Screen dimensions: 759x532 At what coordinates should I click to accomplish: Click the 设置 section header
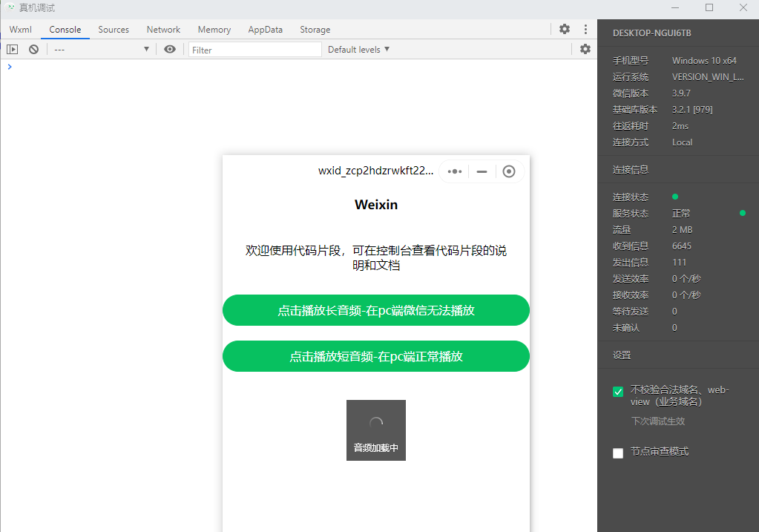click(x=622, y=355)
